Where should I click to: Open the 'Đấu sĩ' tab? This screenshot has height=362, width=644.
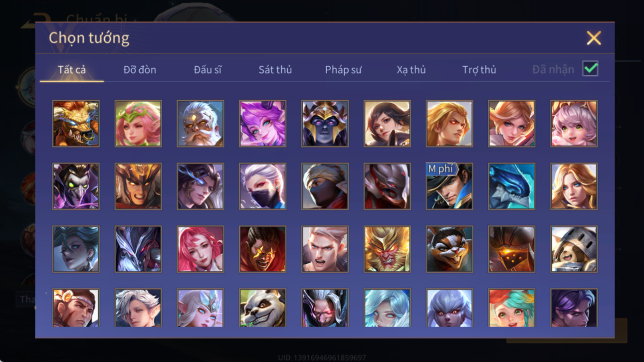pyautogui.click(x=208, y=70)
